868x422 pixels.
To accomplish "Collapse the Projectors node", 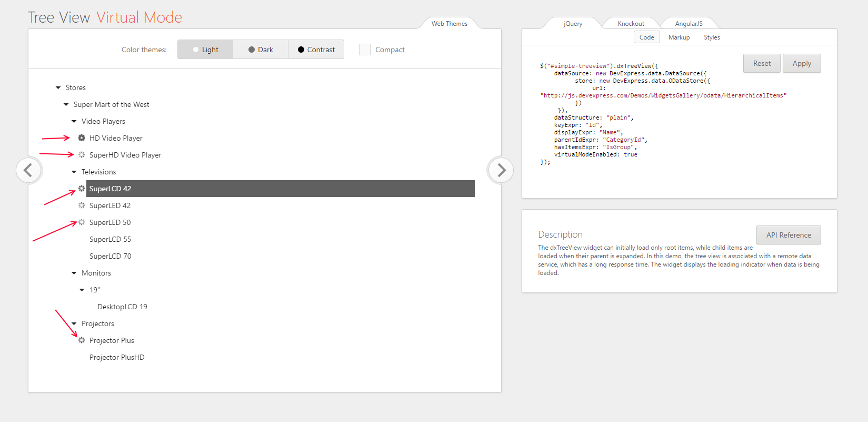I will pyautogui.click(x=74, y=323).
